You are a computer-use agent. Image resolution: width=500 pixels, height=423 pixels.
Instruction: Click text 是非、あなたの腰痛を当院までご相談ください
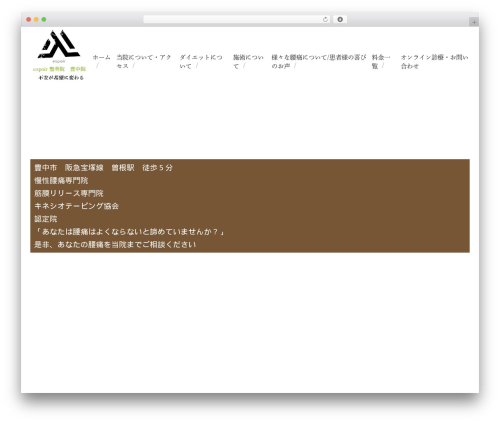coord(115,244)
